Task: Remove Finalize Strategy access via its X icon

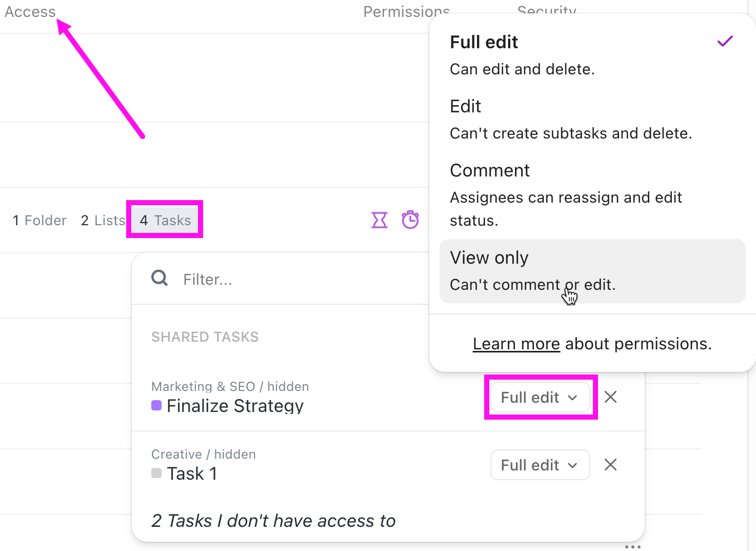Action: [610, 397]
